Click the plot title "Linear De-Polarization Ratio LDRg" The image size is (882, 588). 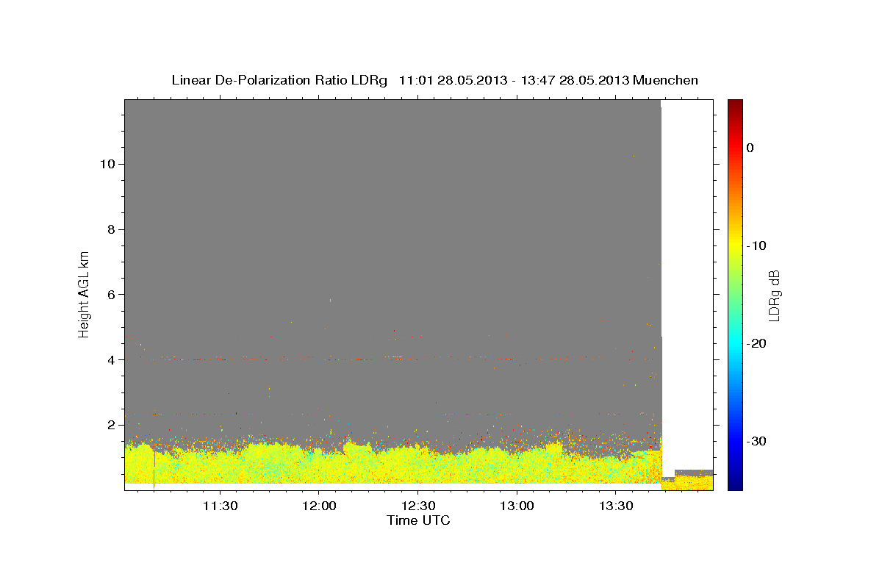click(279, 80)
